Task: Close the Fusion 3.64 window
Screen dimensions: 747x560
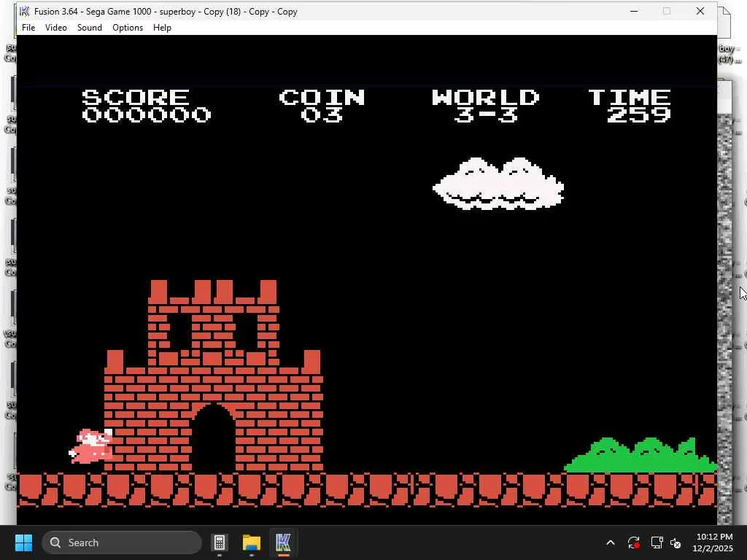Action: tap(700, 12)
